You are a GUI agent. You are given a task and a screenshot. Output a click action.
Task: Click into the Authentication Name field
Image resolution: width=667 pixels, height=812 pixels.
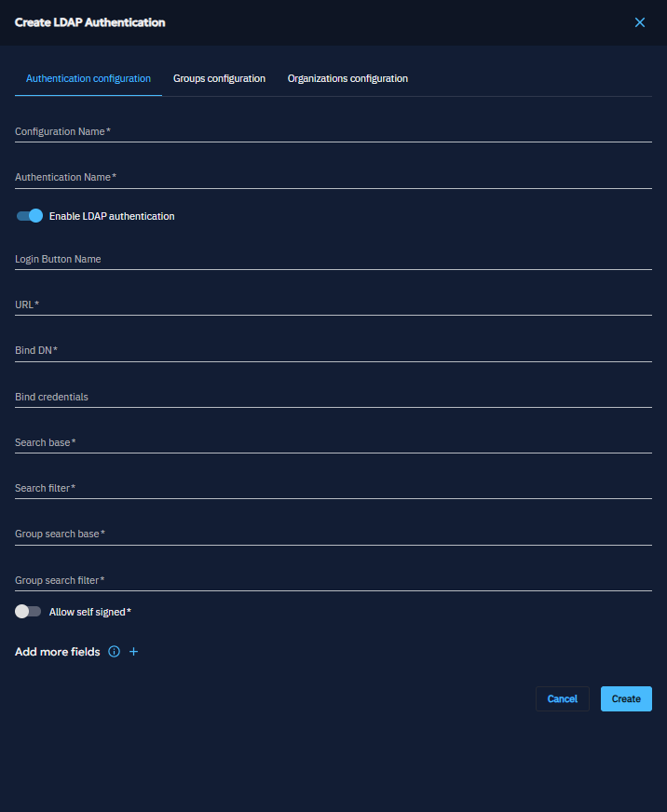[x=333, y=177]
